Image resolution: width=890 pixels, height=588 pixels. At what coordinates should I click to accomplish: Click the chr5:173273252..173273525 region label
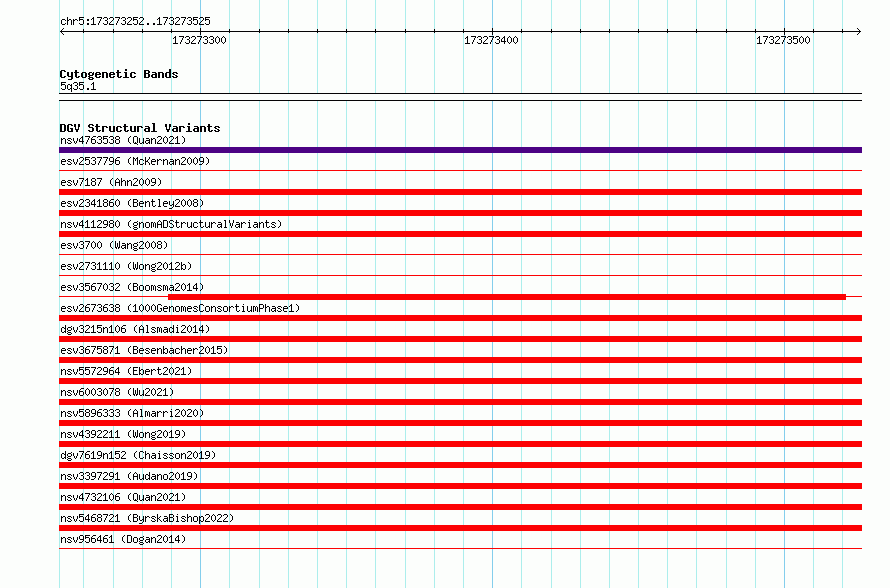coord(135,22)
